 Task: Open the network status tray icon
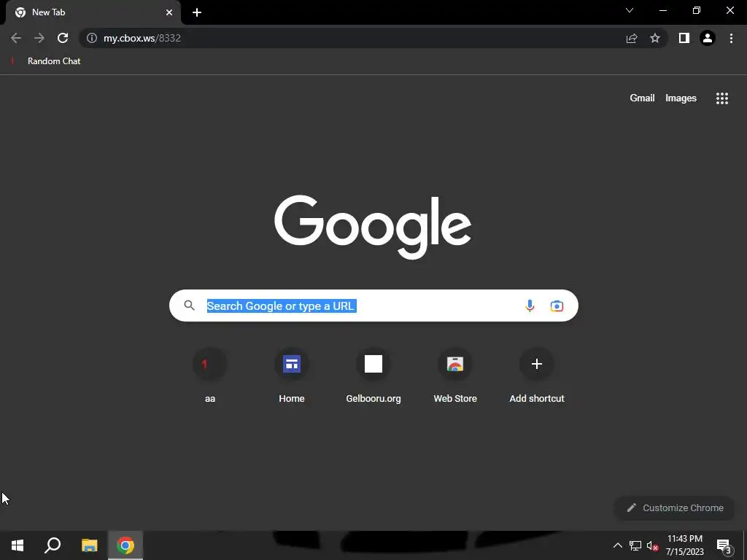[x=635, y=545]
